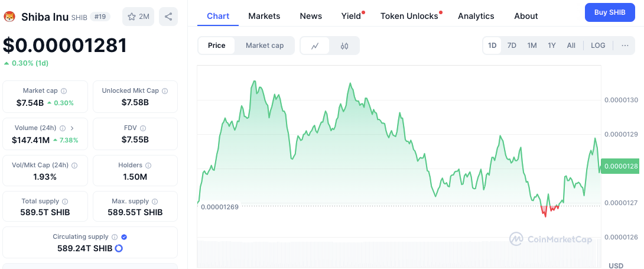Click circulating supply verified badge
This screenshot has height=269, width=644.
(124, 237)
